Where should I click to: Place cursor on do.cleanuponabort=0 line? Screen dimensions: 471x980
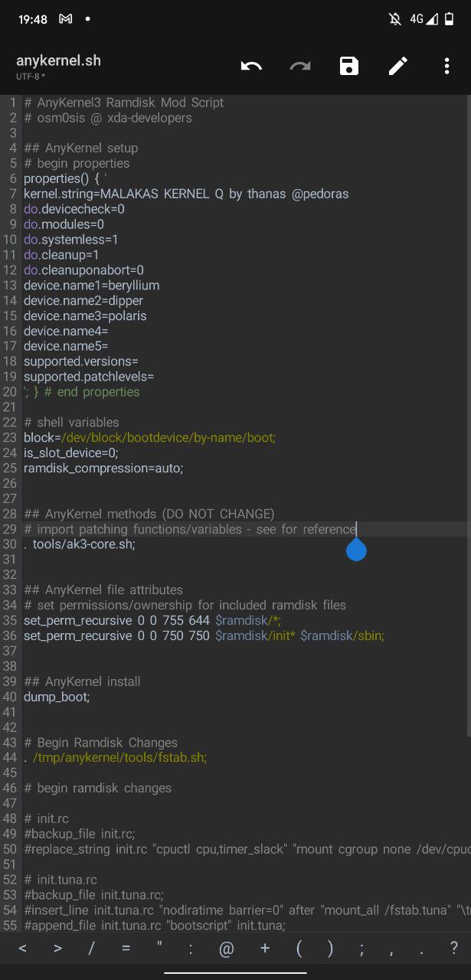pyautogui.click(x=83, y=270)
